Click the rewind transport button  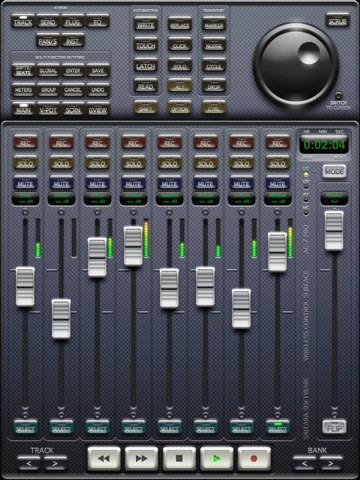[104, 459]
